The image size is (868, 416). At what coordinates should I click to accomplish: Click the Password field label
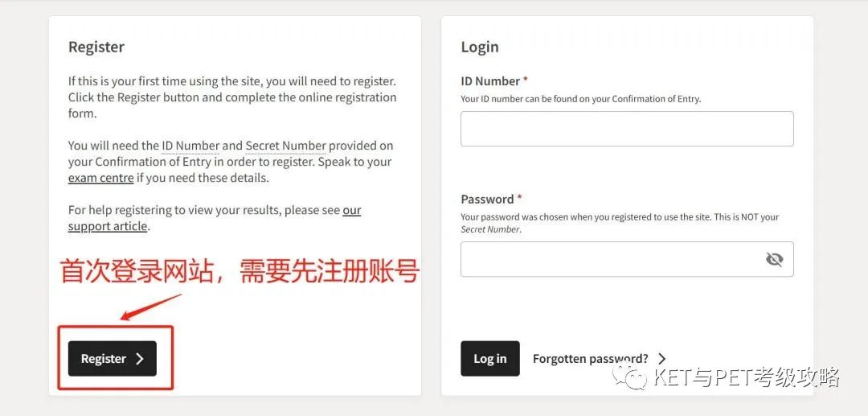487,199
